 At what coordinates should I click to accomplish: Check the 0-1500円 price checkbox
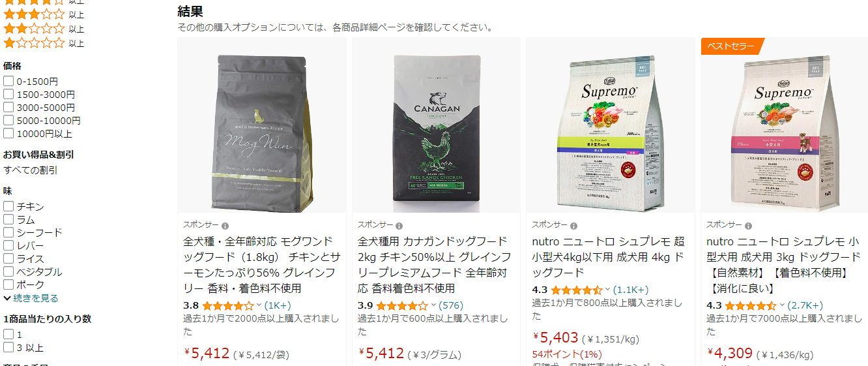click(8, 81)
